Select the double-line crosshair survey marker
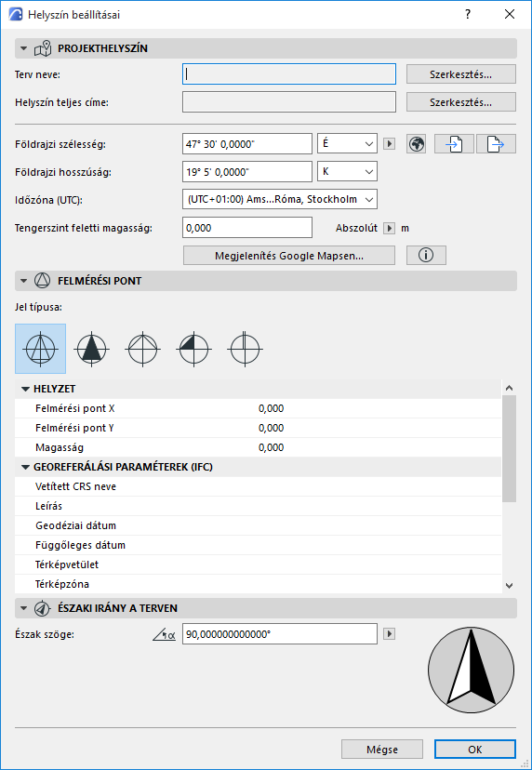The height and width of the screenshot is (770, 532). pos(246,349)
